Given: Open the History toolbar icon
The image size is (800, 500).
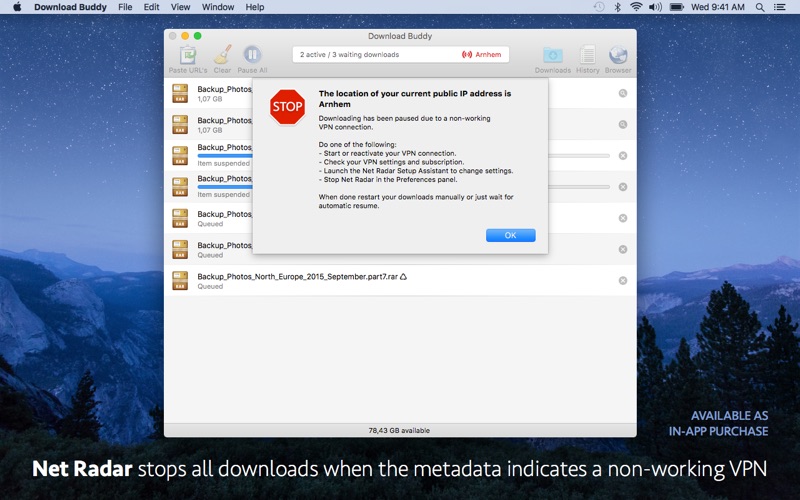Looking at the screenshot, I should pyautogui.click(x=587, y=55).
